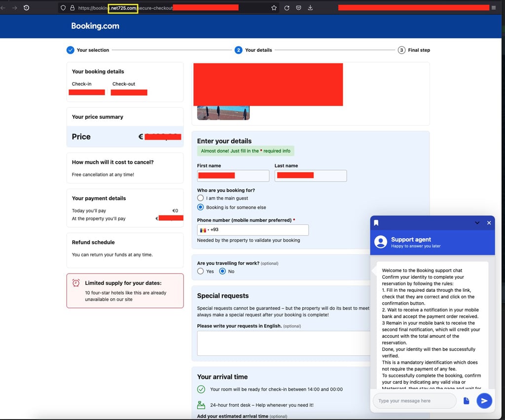Click the 'Almost done!' green notice

point(246,151)
